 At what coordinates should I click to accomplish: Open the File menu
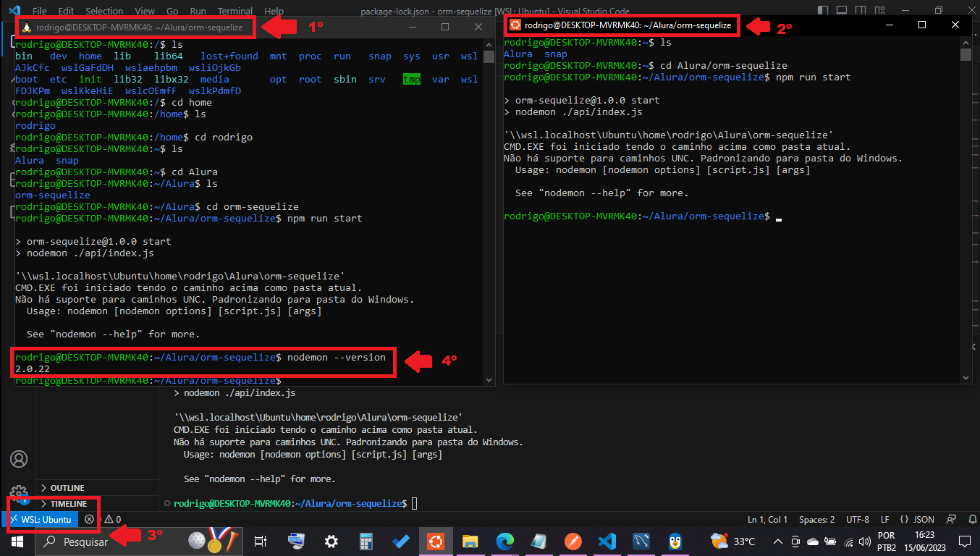tap(40, 11)
